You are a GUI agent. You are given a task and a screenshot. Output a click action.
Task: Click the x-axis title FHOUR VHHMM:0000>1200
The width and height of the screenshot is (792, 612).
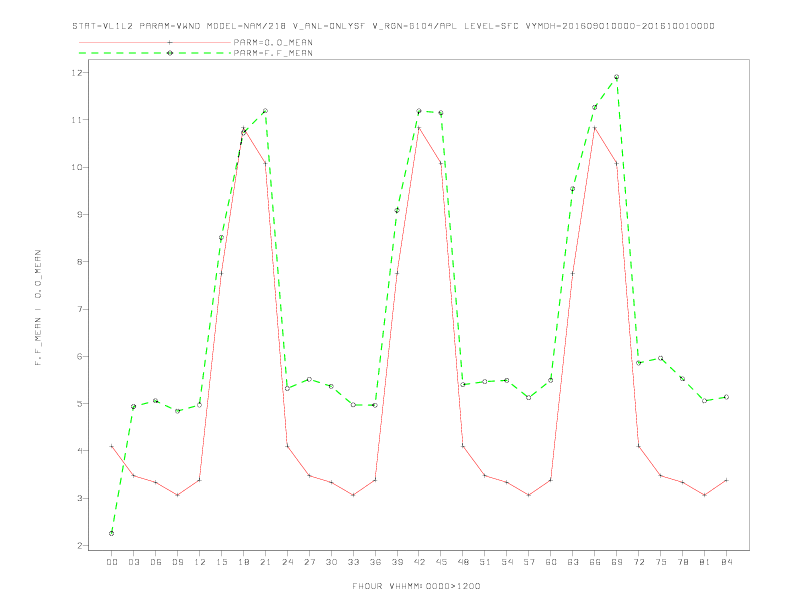coord(416,586)
